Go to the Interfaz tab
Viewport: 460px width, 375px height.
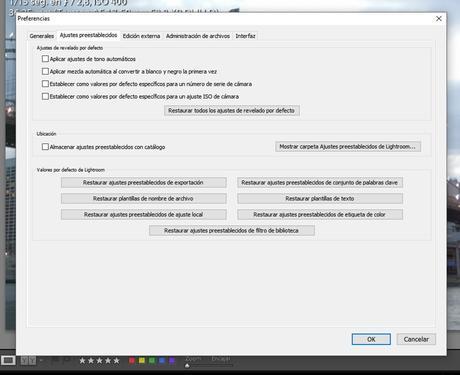[x=245, y=36]
